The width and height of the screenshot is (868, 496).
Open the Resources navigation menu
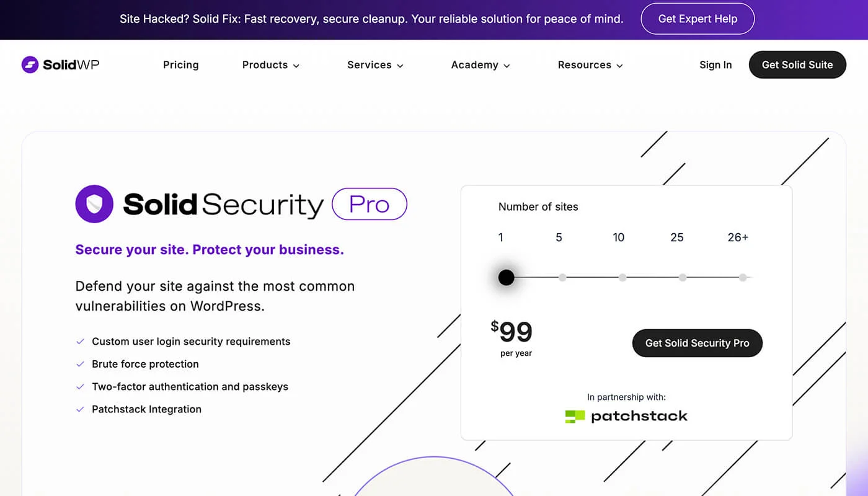590,65
